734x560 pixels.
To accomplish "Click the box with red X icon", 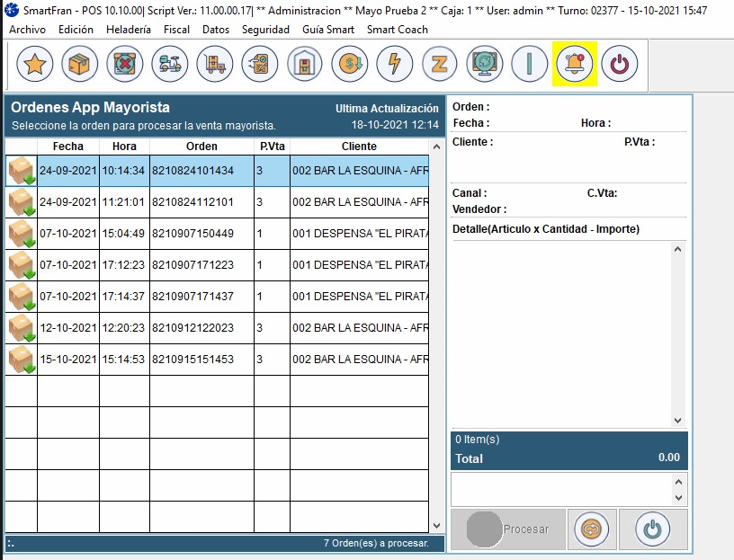I will [x=125, y=65].
